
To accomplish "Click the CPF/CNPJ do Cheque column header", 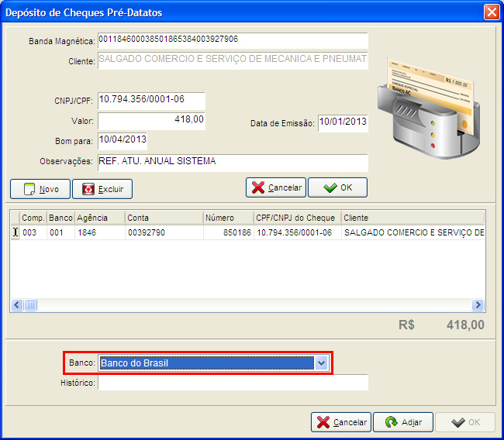I will [x=297, y=218].
